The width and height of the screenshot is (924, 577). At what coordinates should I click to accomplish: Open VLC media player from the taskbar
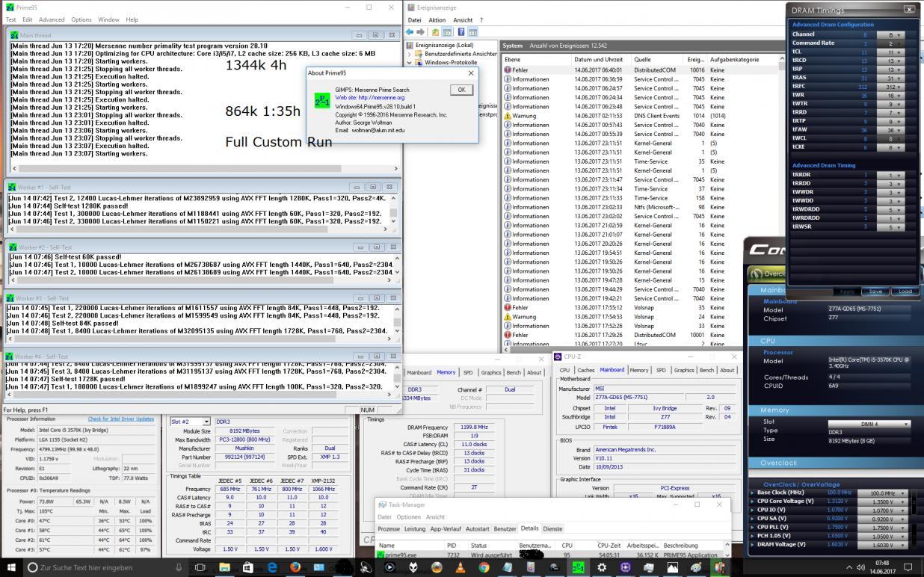point(460,567)
